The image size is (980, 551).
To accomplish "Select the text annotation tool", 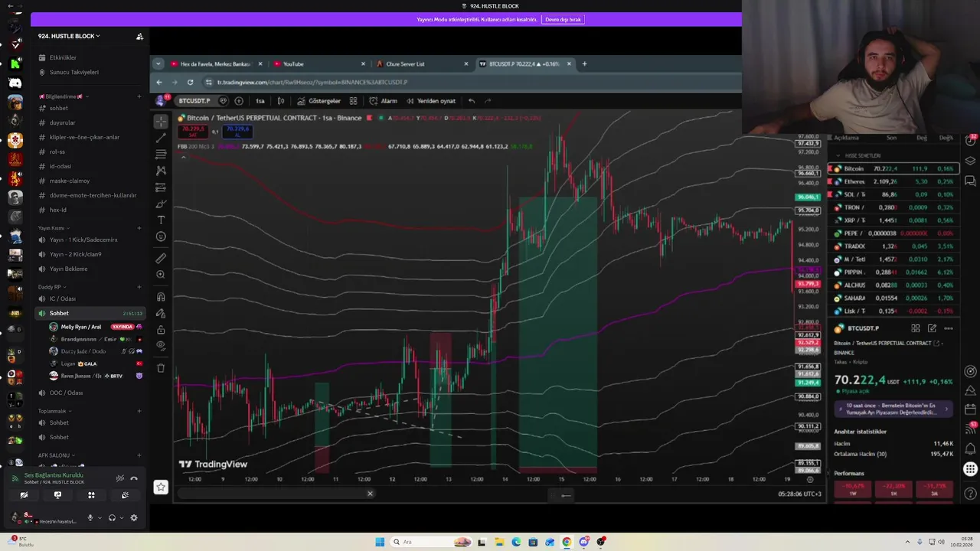I will coord(161,220).
